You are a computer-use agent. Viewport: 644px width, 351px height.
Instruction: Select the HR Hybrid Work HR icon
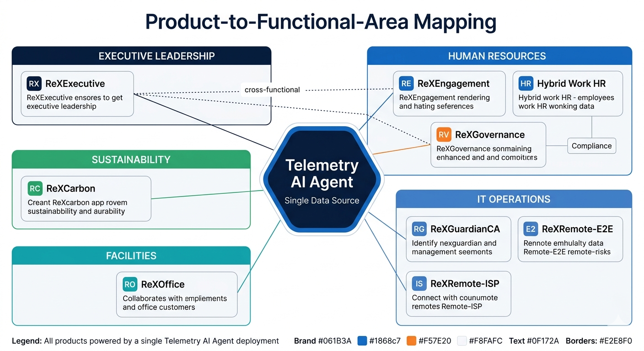526,83
